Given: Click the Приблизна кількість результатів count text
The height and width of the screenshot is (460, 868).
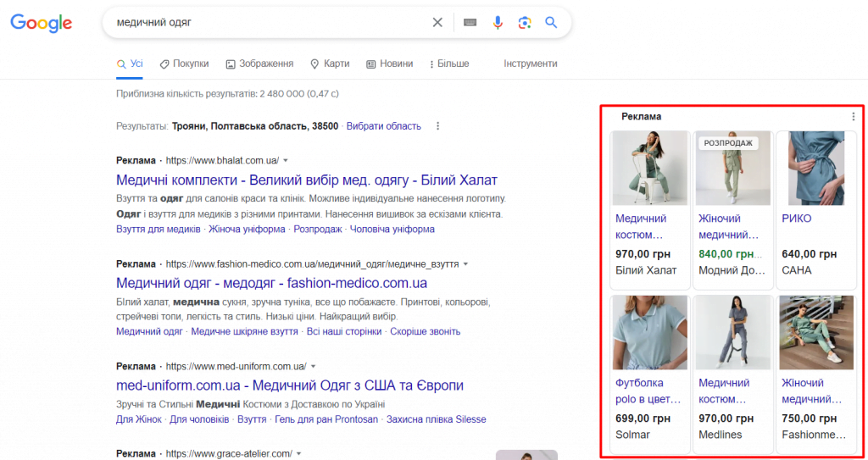Looking at the screenshot, I should pyautogui.click(x=227, y=94).
